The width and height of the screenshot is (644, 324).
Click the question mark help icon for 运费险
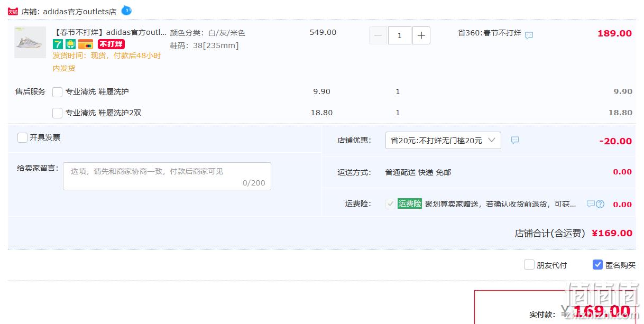(600, 204)
